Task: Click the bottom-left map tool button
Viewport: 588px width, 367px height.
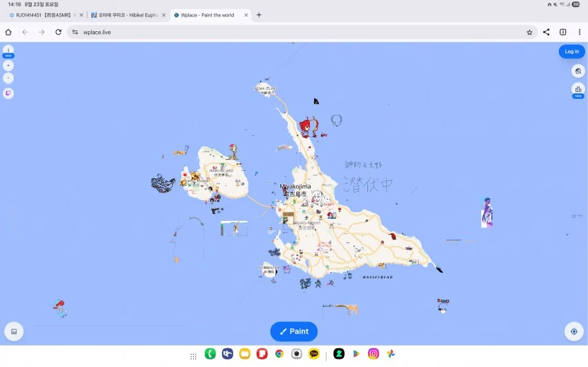Action: [14, 332]
